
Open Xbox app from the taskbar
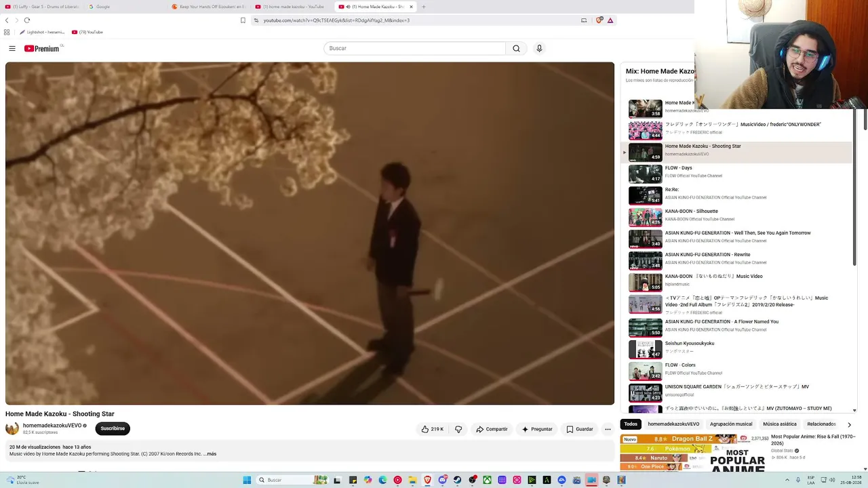(x=487, y=480)
